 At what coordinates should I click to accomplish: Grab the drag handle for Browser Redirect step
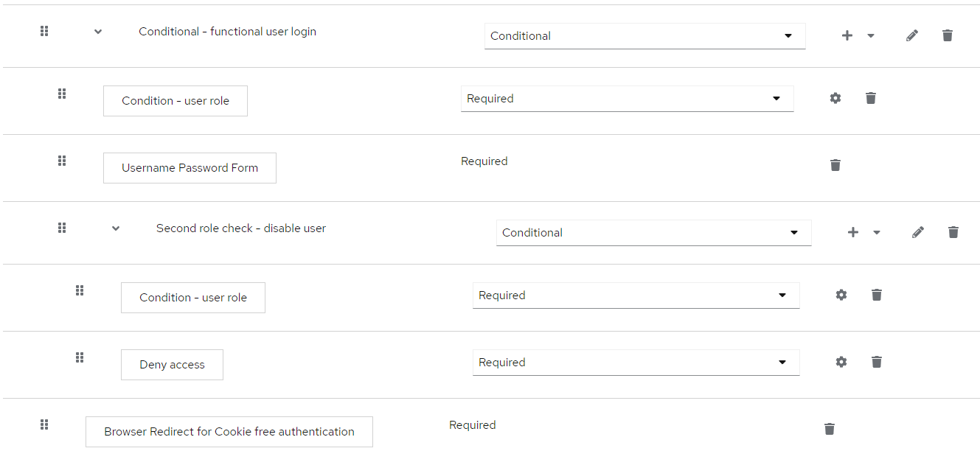tap(44, 424)
